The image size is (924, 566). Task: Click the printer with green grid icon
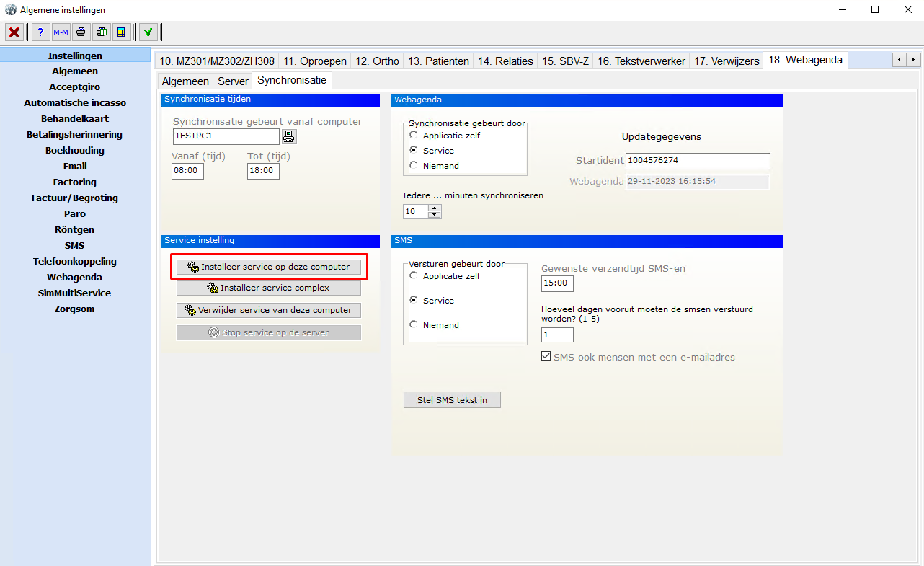[x=102, y=32]
